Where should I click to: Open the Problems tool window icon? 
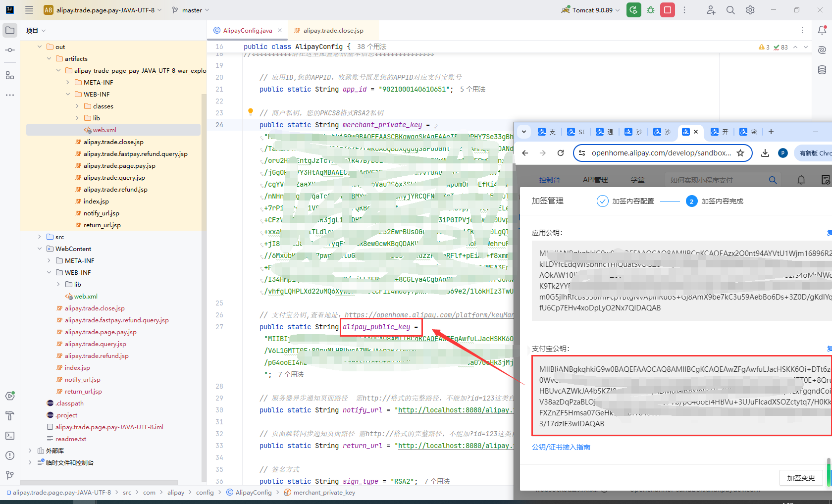click(x=10, y=455)
